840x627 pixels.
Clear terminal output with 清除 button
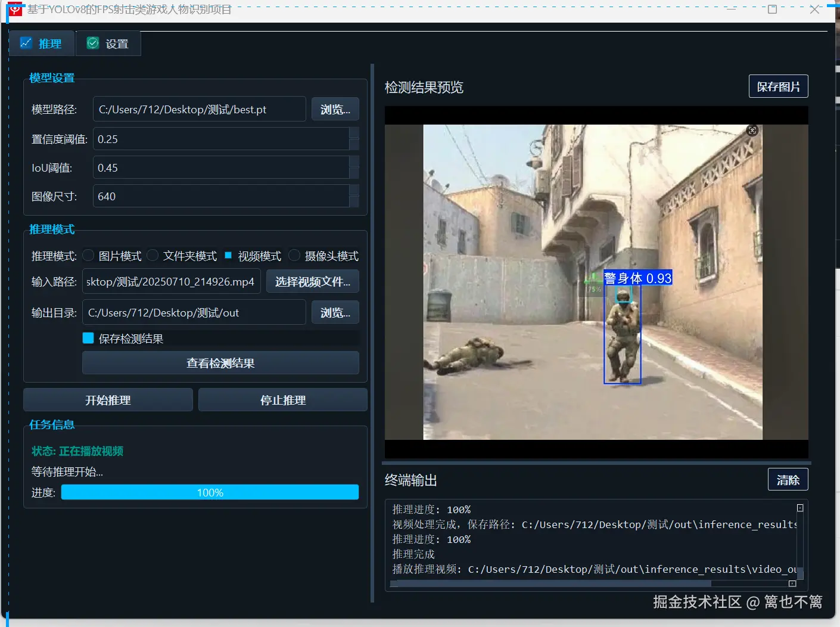coord(788,480)
